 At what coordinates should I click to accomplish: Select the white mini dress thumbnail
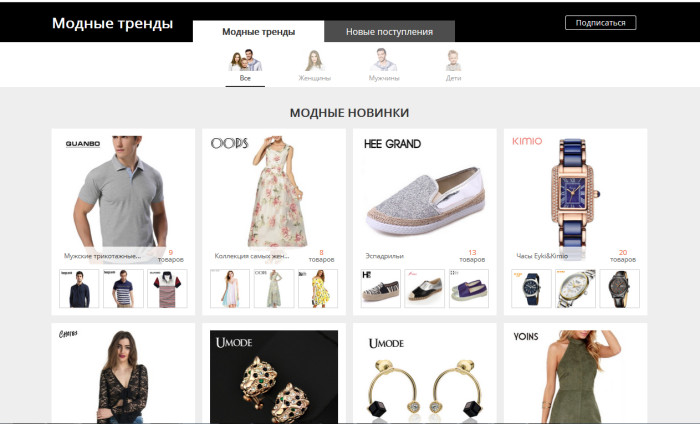230,288
